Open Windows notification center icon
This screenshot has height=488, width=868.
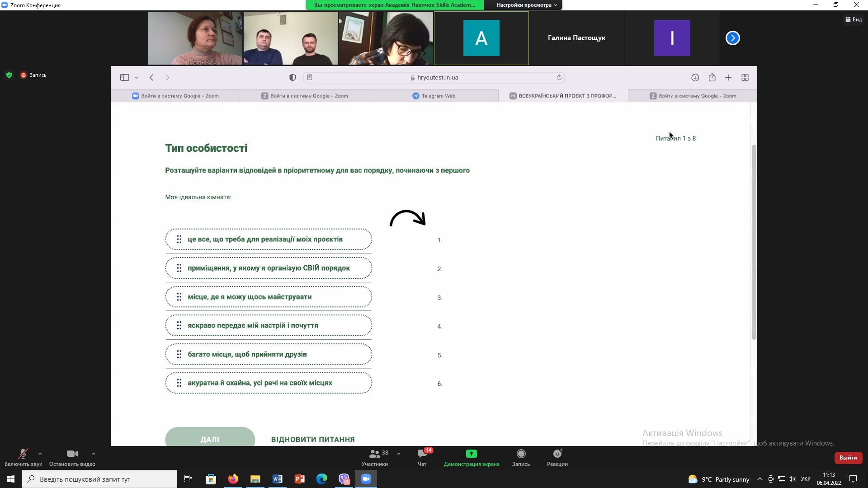click(853, 479)
